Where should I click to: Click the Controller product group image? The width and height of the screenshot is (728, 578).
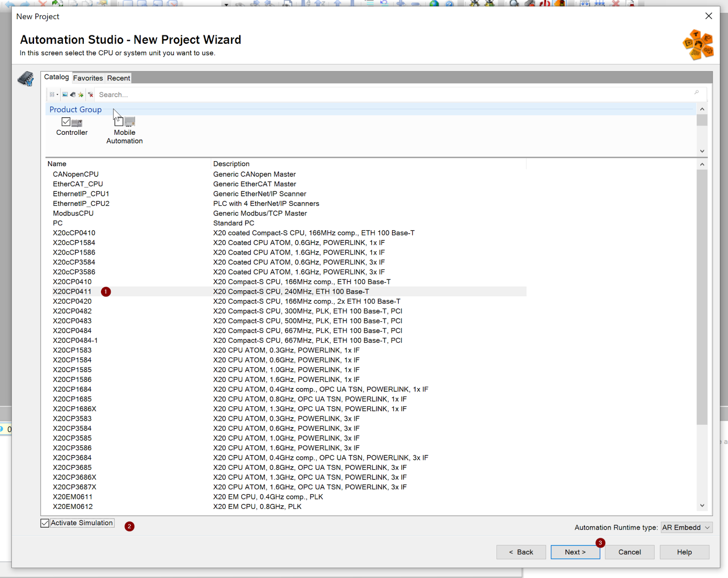coord(77,122)
